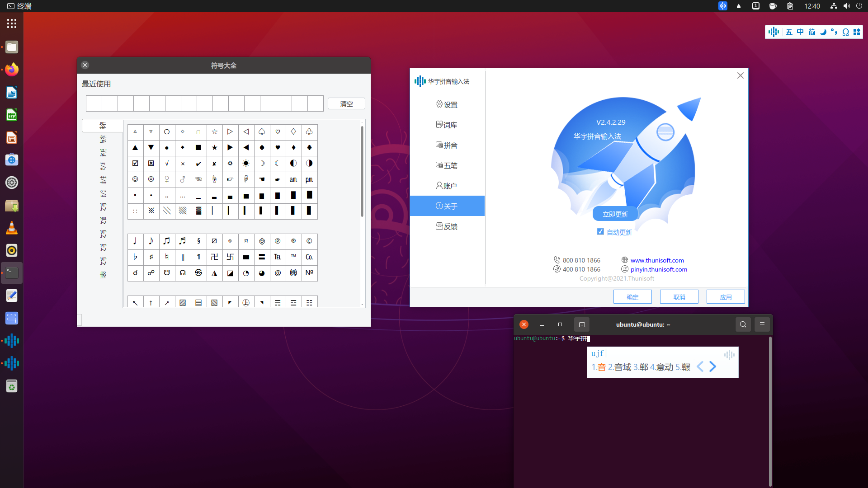
Task: Insert the ™ trademark symbol
Action: [293, 257]
